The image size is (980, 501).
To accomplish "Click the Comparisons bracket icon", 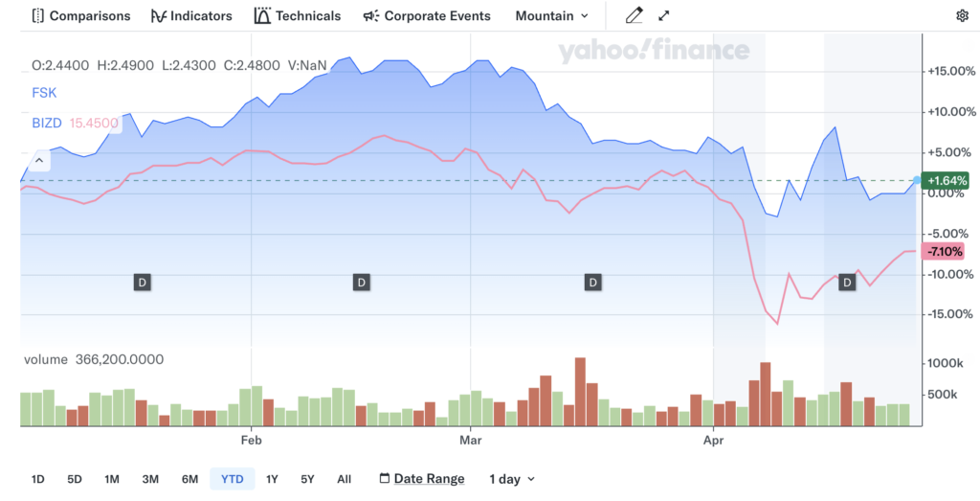I will 38,15.
